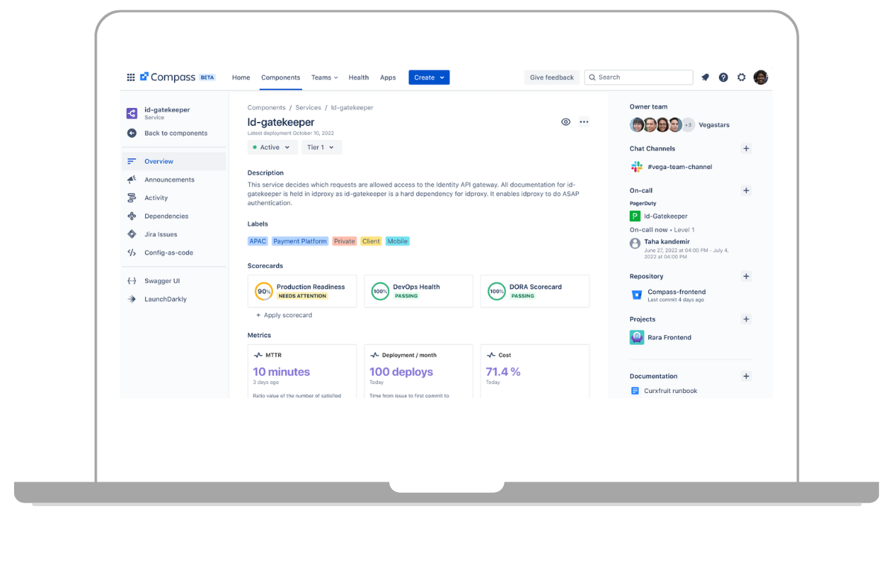
Task: Open the #vega-team-channel Slack icon
Action: (637, 166)
